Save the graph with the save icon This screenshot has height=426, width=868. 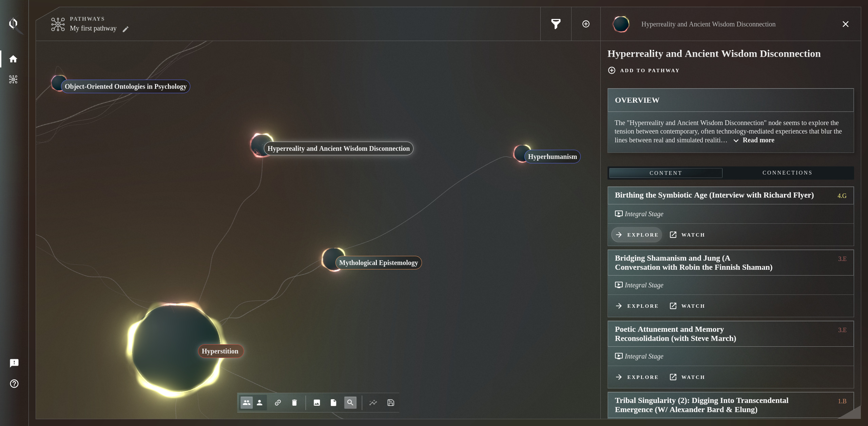pos(390,403)
